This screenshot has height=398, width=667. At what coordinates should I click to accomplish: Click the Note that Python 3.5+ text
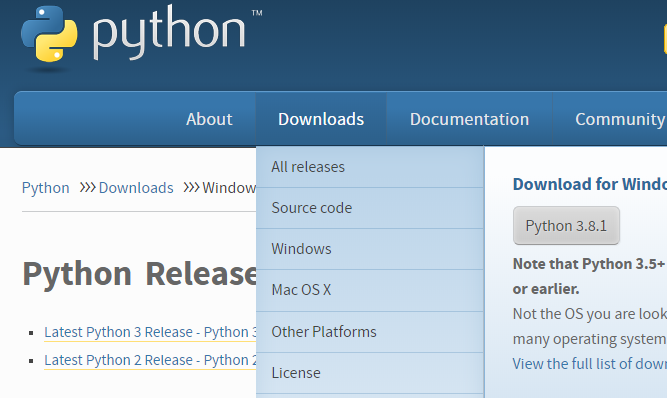pos(590,264)
